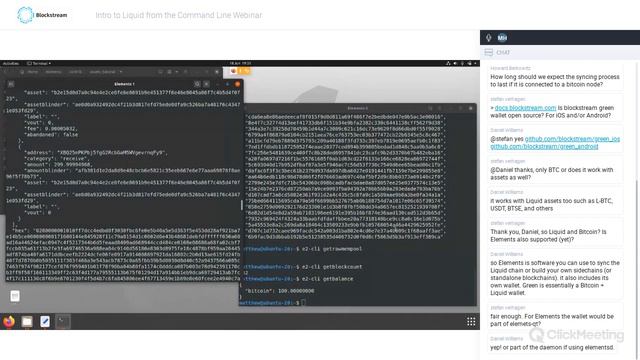Click the e2-cli getbalance command line

coord(296,279)
